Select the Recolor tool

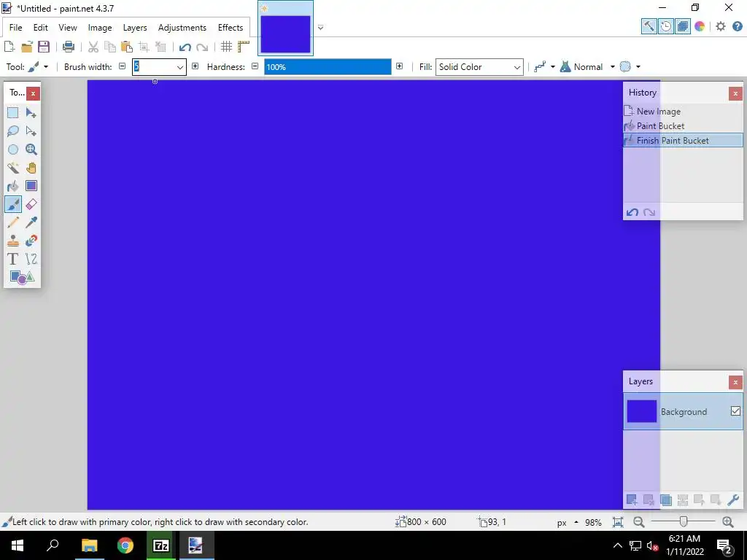(31, 241)
